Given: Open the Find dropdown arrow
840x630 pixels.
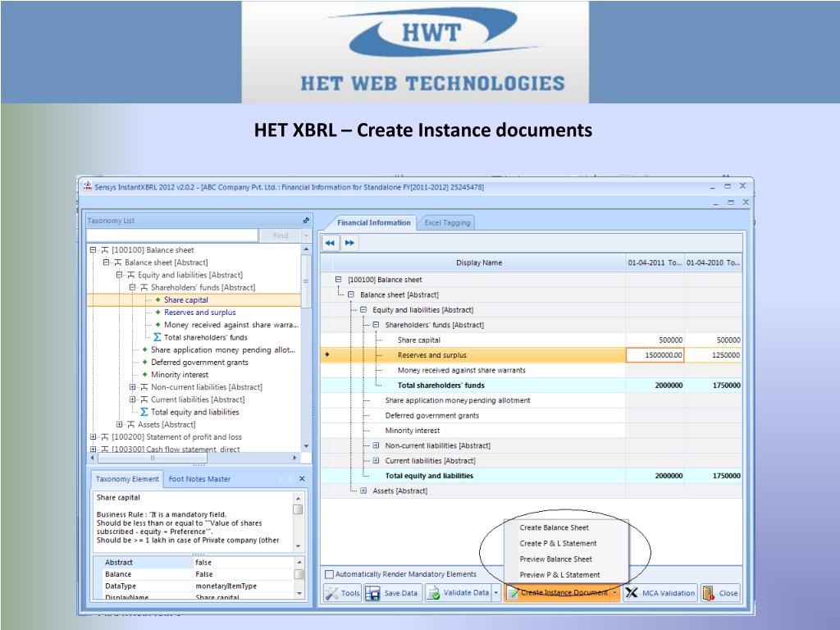Looking at the screenshot, I should pos(306,235).
